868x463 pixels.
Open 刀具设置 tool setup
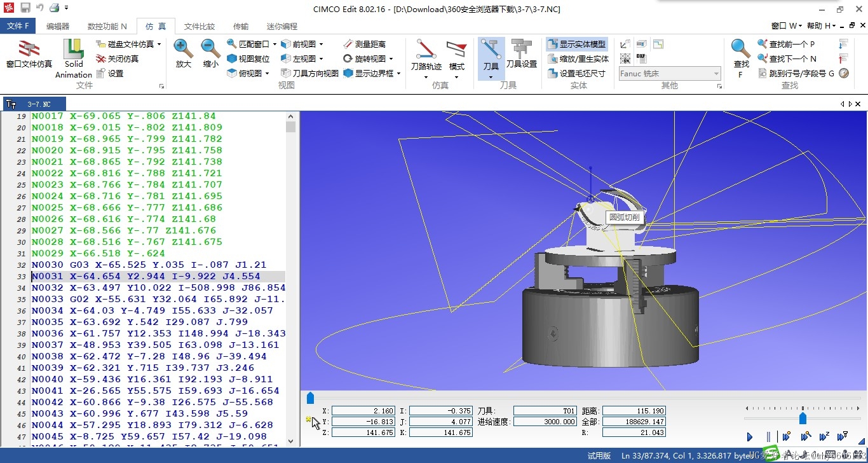pos(522,54)
